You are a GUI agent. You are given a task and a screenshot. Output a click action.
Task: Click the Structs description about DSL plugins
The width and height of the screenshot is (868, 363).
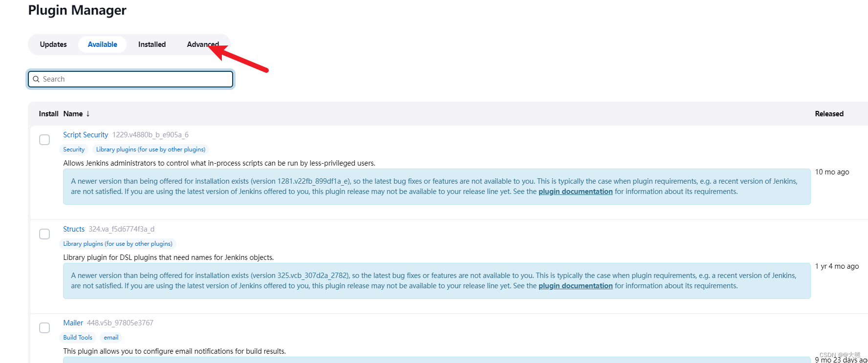point(168,257)
